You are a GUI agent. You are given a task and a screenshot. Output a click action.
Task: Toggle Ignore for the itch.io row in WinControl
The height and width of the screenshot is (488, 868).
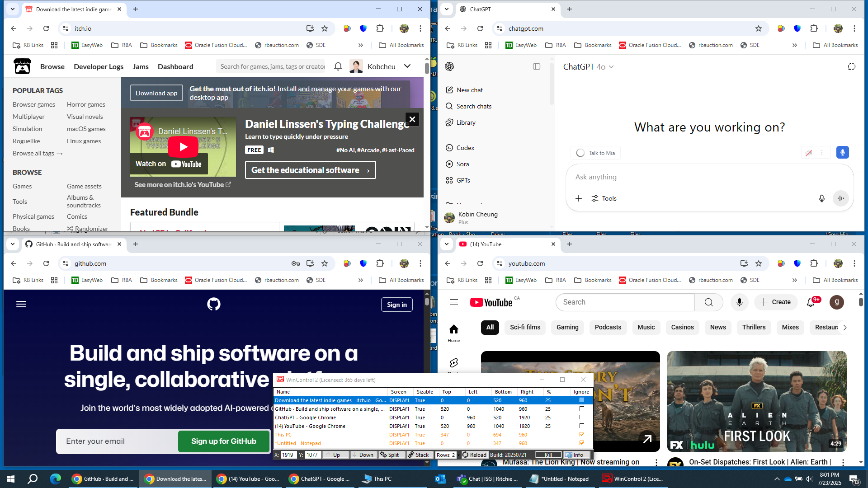pyautogui.click(x=582, y=400)
